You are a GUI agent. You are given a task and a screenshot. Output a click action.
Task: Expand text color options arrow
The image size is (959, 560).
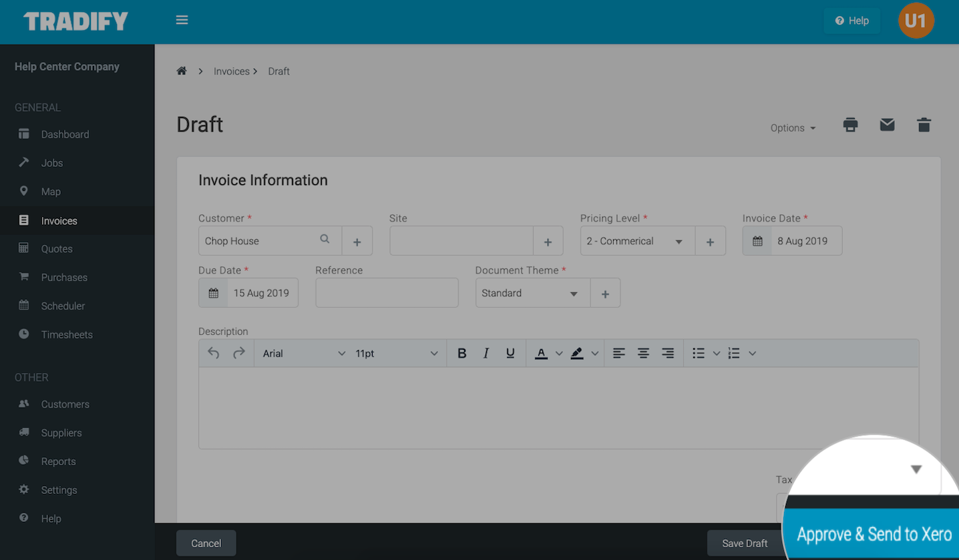pos(559,353)
